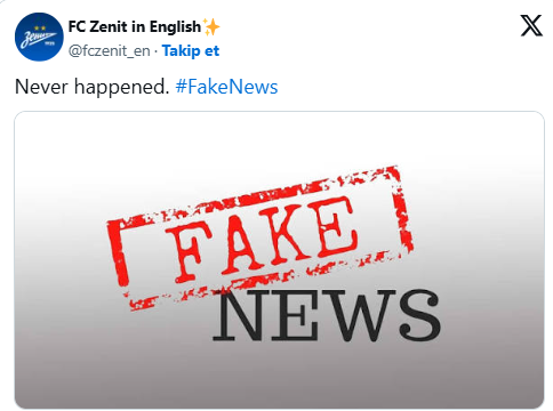Screen dimensions: 553x411
Task: Open the Fake News image preview
Action: [279, 260]
